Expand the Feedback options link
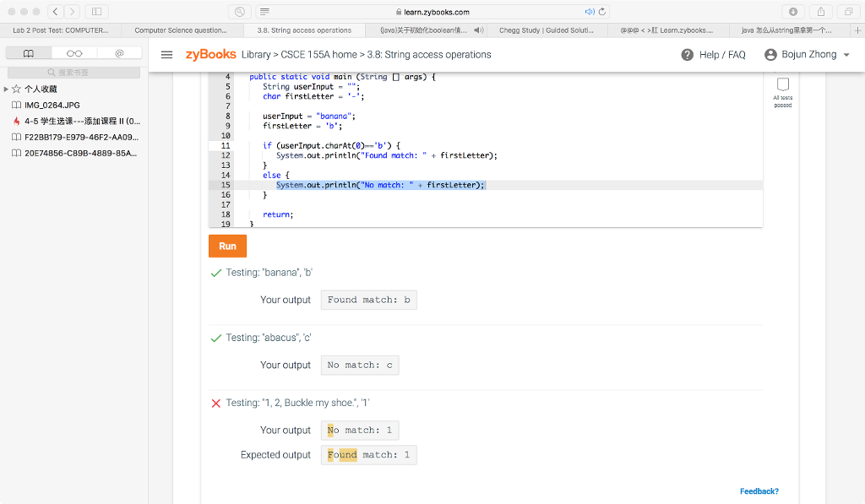The height and width of the screenshot is (504, 865). coord(759,490)
